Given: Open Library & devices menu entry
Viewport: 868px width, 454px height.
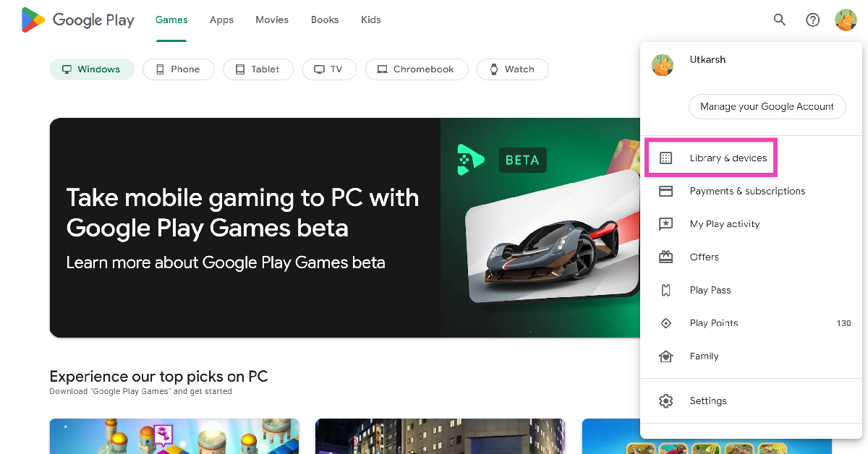Looking at the screenshot, I should [x=751, y=158].
